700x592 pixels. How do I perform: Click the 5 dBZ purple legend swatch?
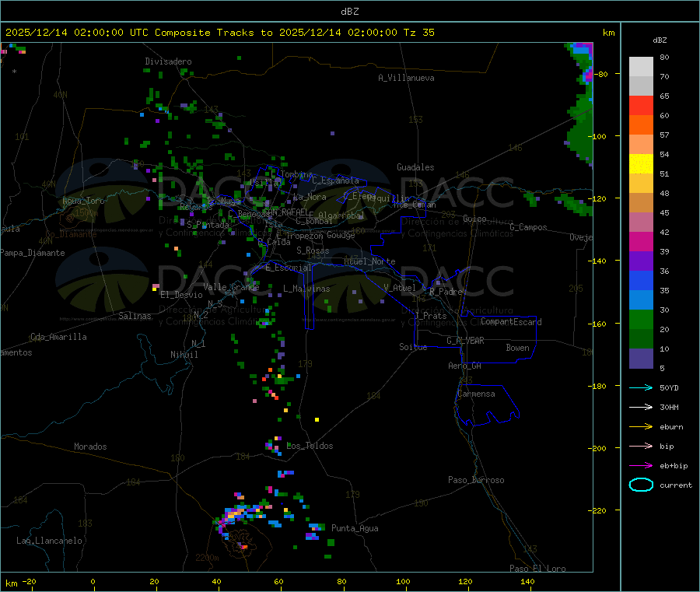[x=641, y=358]
